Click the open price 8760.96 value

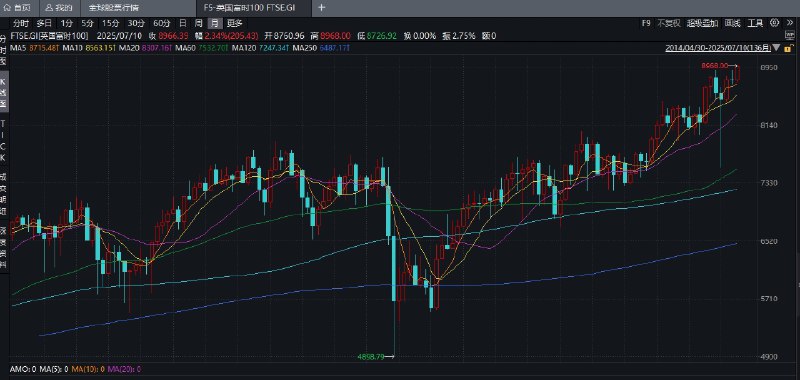point(289,36)
